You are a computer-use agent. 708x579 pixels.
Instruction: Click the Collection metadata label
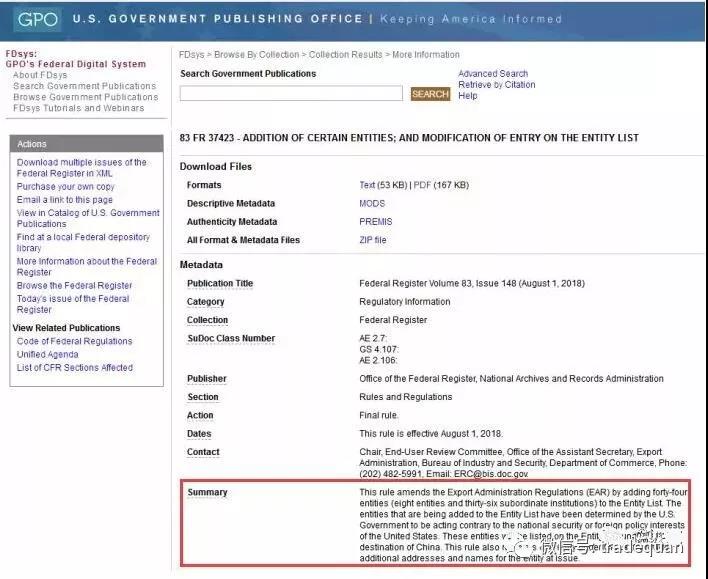pyautogui.click(x=207, y=320)
